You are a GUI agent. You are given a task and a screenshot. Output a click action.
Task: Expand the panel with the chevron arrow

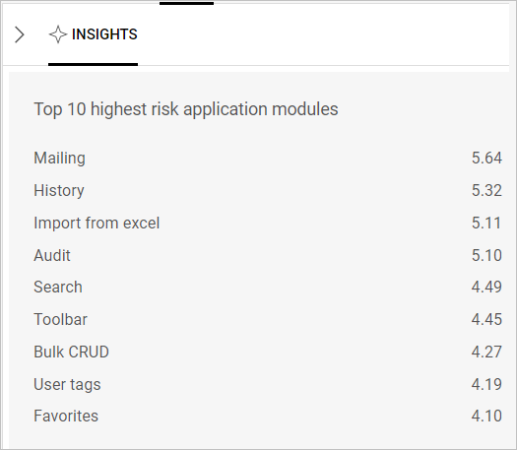[20, 35]
